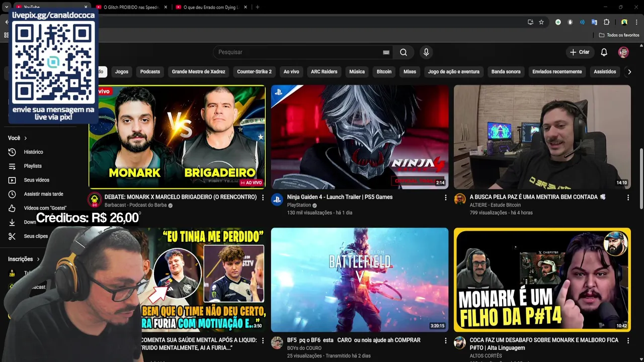This screenshot has width=644, height=362.
Task: Open BOYs do COURO channel avatar
Action: pos(277,343)
